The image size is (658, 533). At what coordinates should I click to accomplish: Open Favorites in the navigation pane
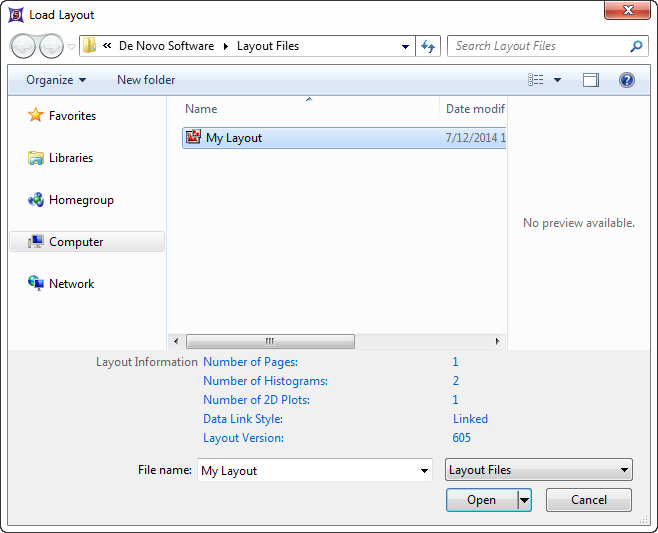pos(72,116)
